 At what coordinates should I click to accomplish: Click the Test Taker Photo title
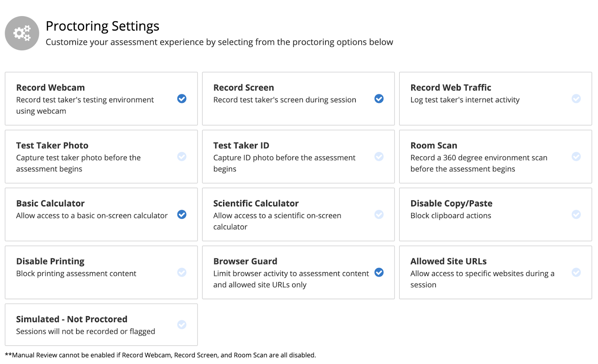(x=52, y=146)
